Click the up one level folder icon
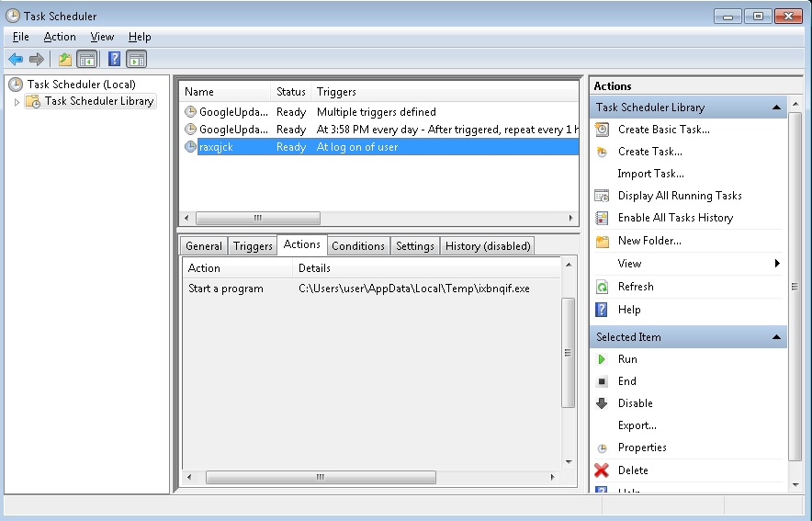The width and height of the screenshot is (812, 521). click(64, 59)
